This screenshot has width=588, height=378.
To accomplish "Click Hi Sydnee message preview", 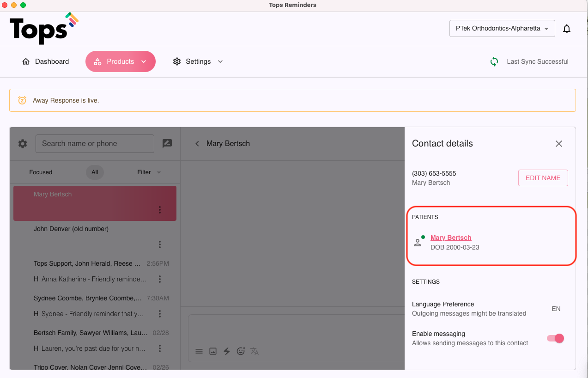I will click(89, 314).
